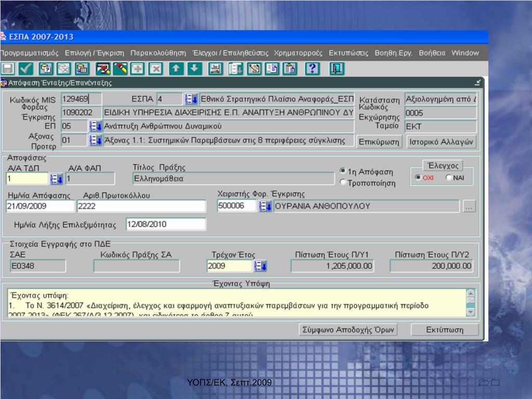Open the list of values for Άξονας 01
Image resolution: width=532 pixels, height=399 pixels.
tap(96, 140)
